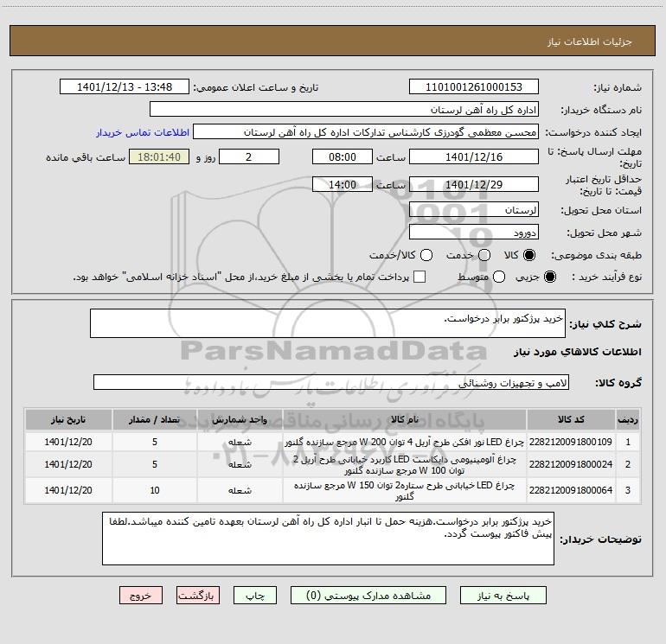
Task: Click product code 2282120091800064
Action: 571,490
